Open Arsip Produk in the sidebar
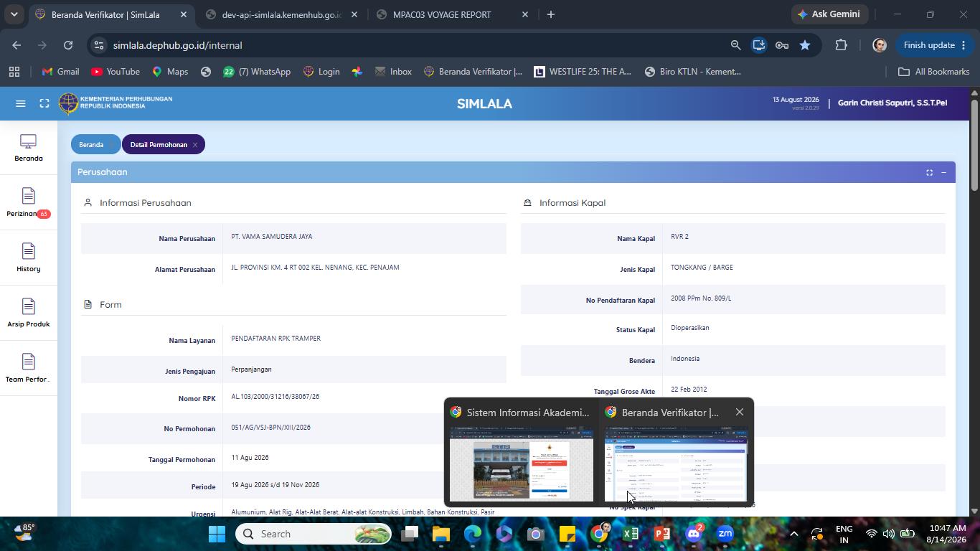 pyautogui.click(x=29, y=314)
